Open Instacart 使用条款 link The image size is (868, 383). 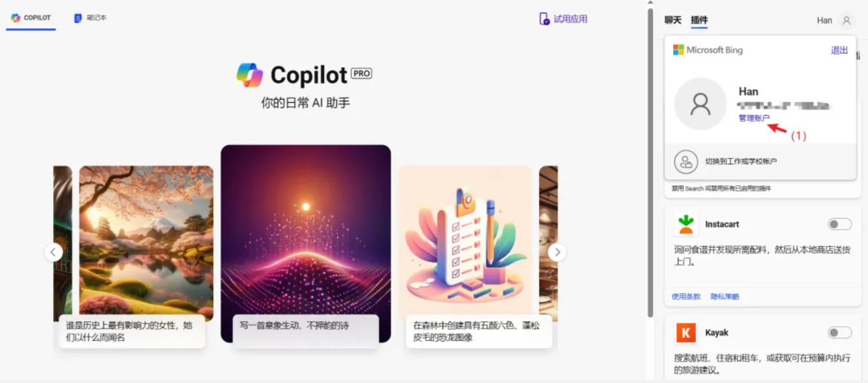pyautogui.click(x=686, y=296)
